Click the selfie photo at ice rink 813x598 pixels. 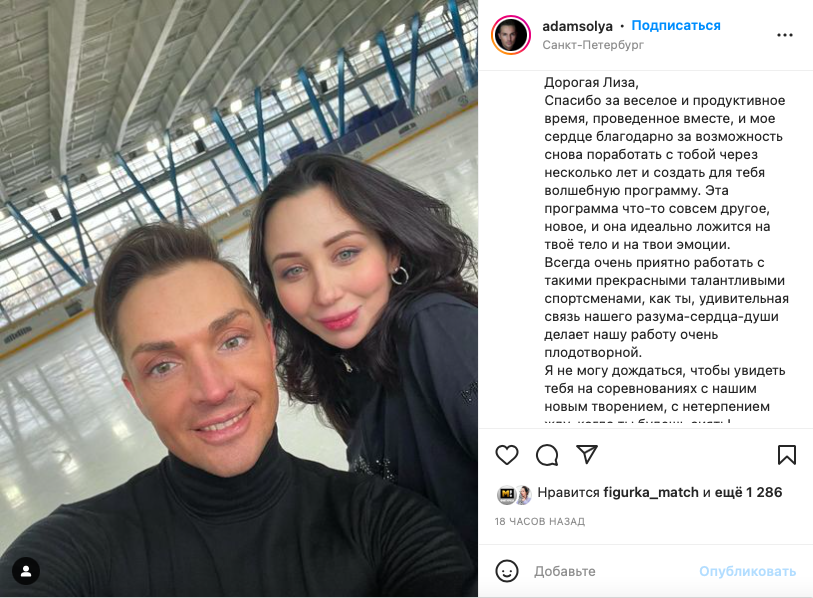[239, 299]
